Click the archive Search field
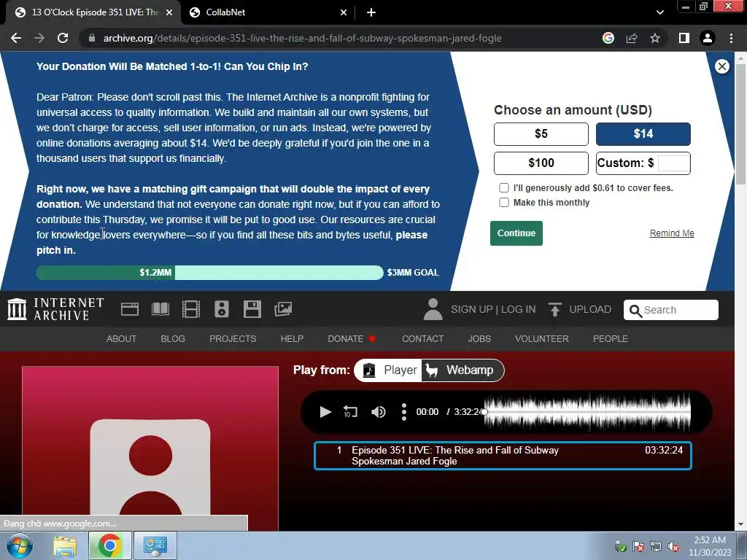The image size is (747, 560). (x=671, y=310)
